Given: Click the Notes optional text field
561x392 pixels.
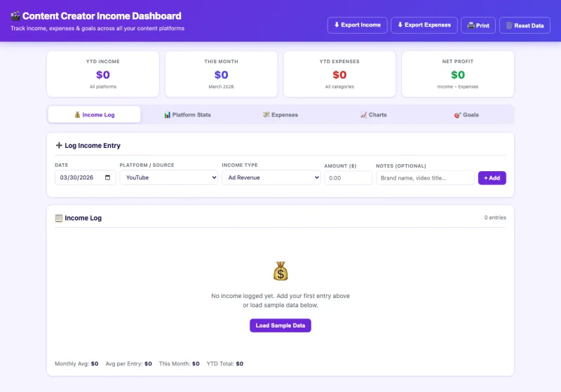Looking at the screenshot, I should [425, 178].
